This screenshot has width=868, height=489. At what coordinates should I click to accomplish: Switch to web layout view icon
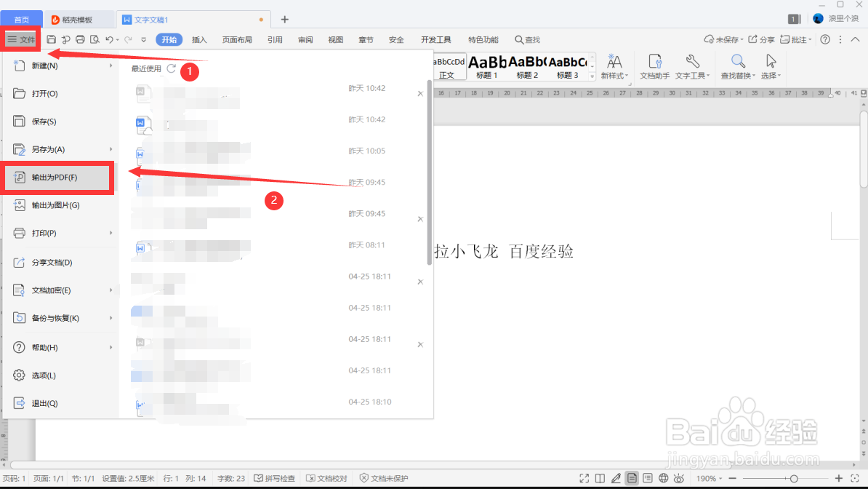point(663,478)
